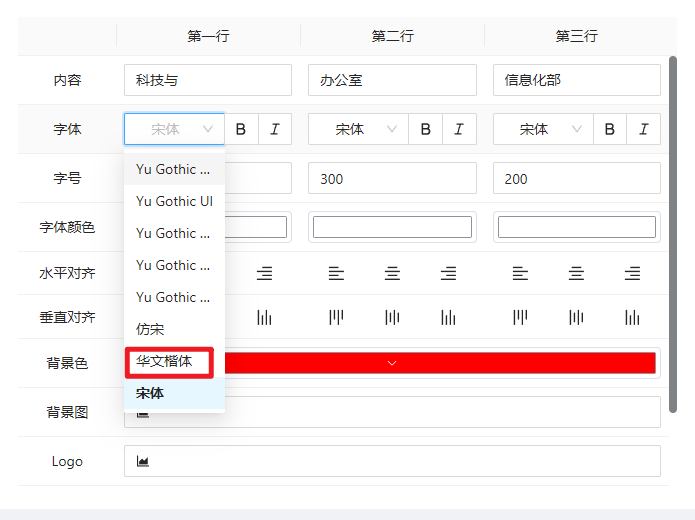Right-align second column text horizontally

click(449, 273)
